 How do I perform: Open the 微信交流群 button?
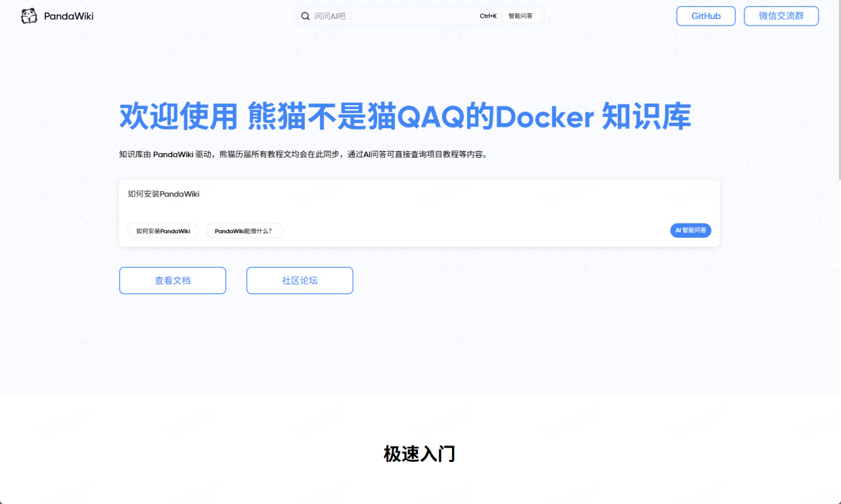click(781, 16)
